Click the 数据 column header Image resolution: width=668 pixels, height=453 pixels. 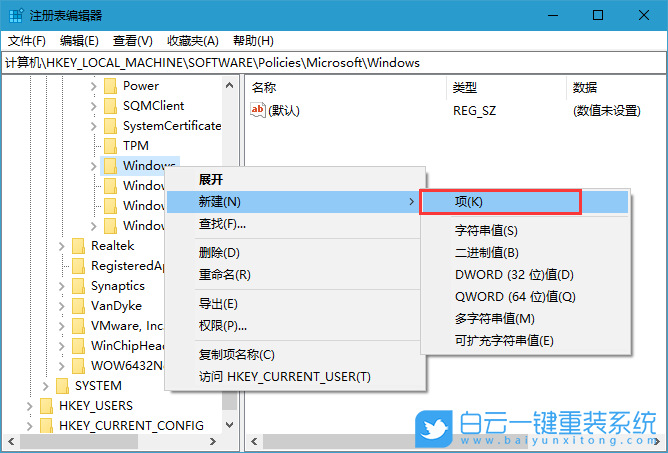616,88
